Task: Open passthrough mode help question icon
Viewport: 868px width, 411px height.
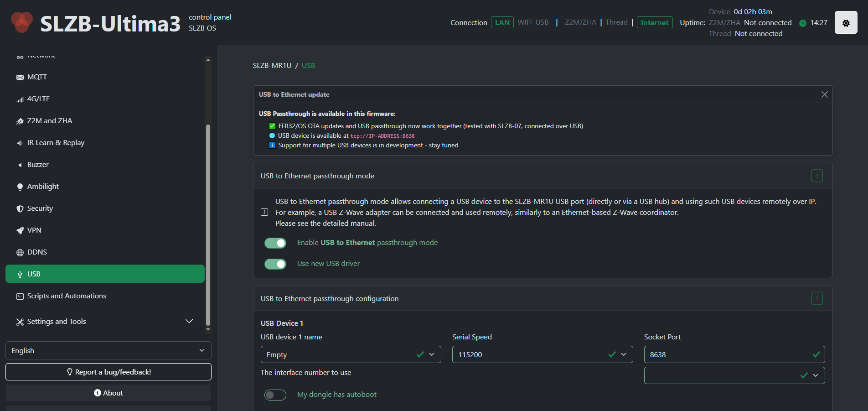Action: click(817, 176)
